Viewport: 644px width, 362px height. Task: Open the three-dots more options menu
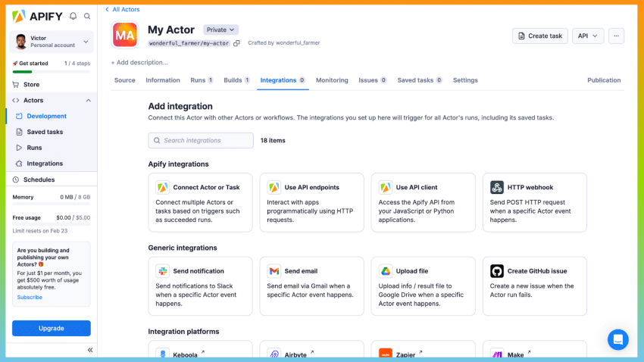click(616, 36)
